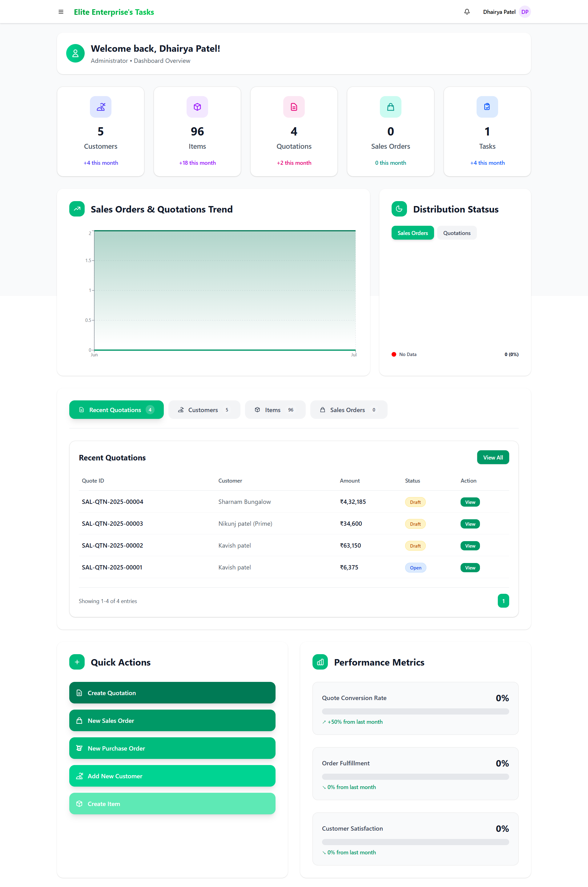Click the Elite Enterprise's Tasks title link
The image size is (588, 887).
tap(114, 12)
